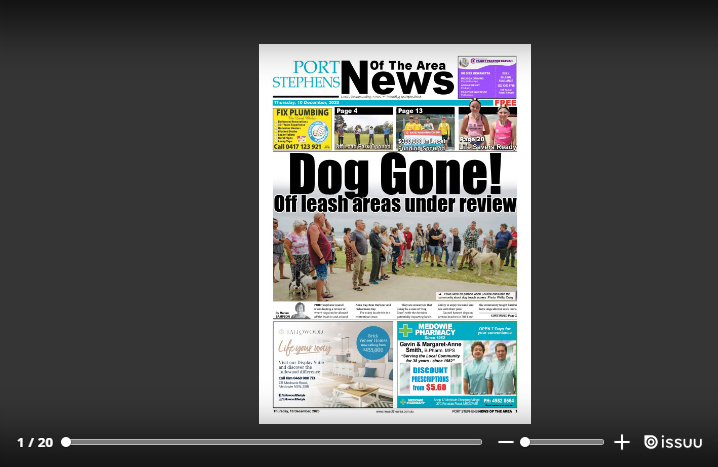Click the Fix Plumbing advertisement
718x467 pixels.
point(303,129)
